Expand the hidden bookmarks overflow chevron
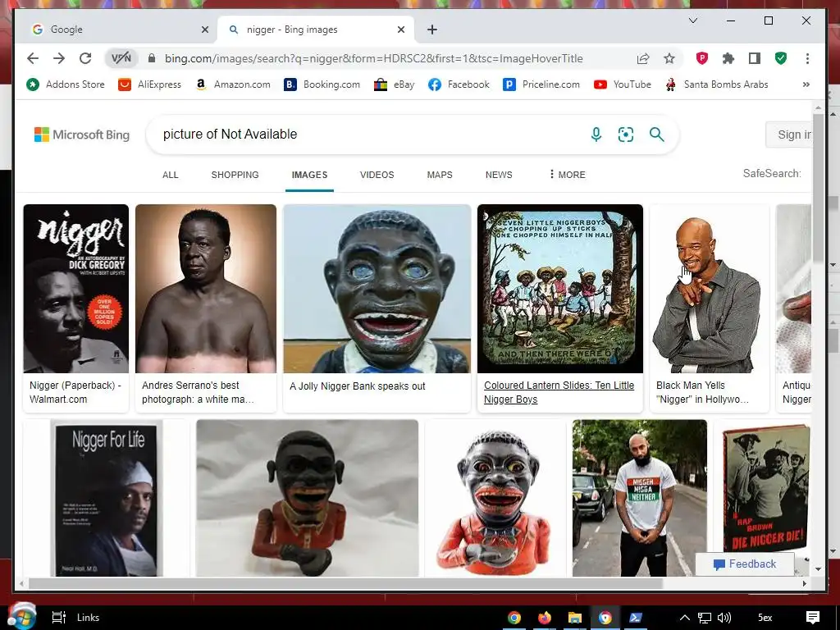Viewport: 840px width, 630px height. (x=806, y=84)
